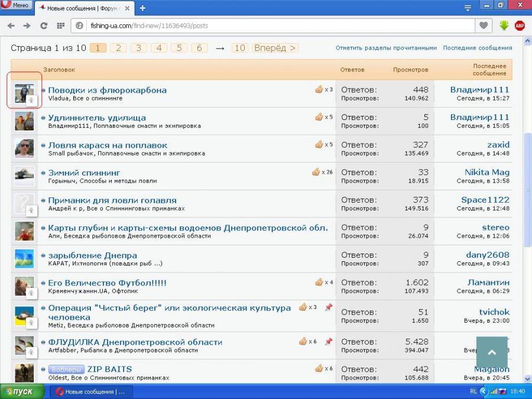Click the red ABP Adblock icon
The image size is (532, 399).
(x=520, y=26)
